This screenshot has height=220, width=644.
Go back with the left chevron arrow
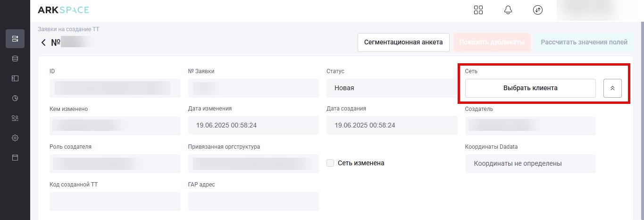[43, 42]
